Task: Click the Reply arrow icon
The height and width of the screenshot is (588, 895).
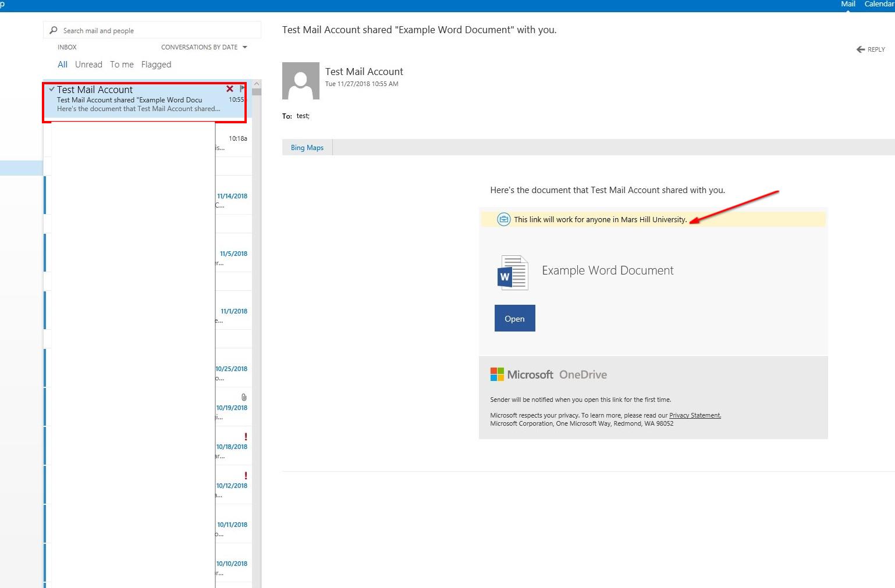Action: coord(861,49)
